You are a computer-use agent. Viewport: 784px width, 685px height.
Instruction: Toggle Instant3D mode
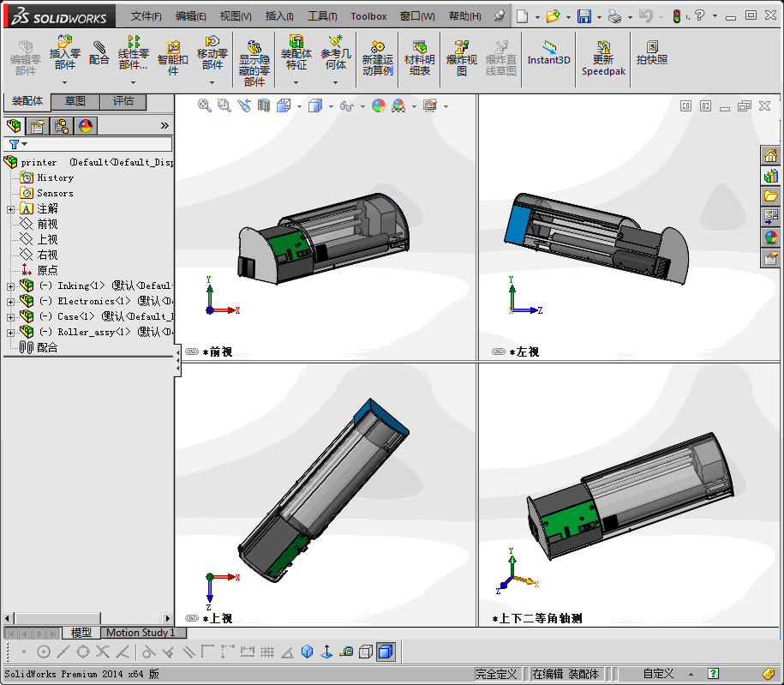point(548,53)
